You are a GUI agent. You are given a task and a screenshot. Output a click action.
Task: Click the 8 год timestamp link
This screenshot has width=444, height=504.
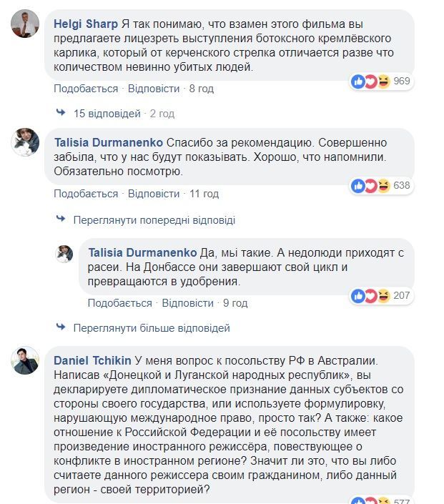point(202,89)
